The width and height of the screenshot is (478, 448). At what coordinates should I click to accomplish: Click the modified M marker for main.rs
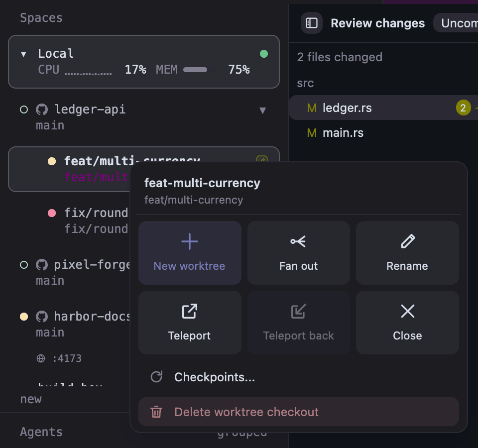coord(312,133)
